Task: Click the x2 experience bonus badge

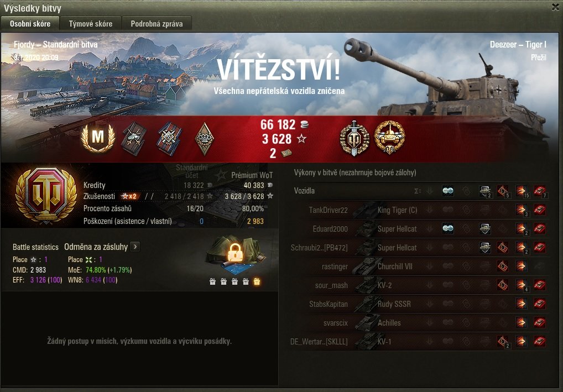Action: tap(129, 196)
